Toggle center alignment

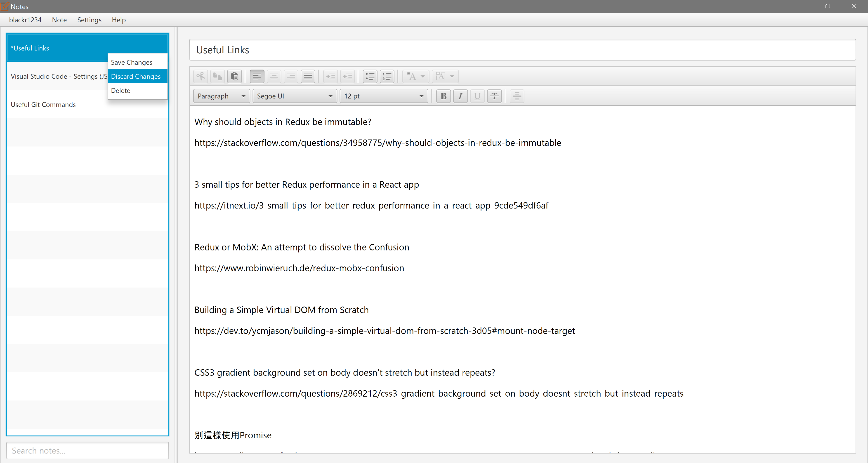(x=274, y=76)
